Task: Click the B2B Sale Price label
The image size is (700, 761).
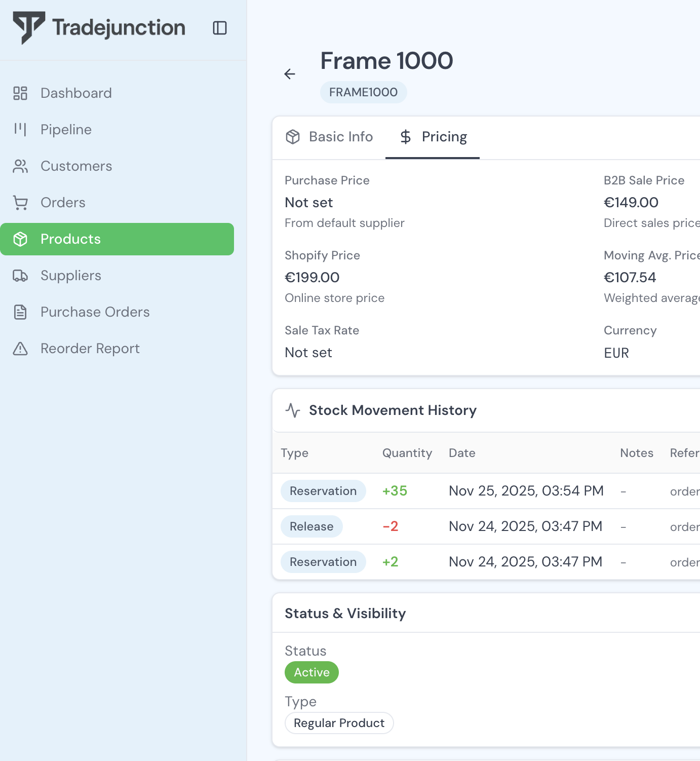Action: 644,180
